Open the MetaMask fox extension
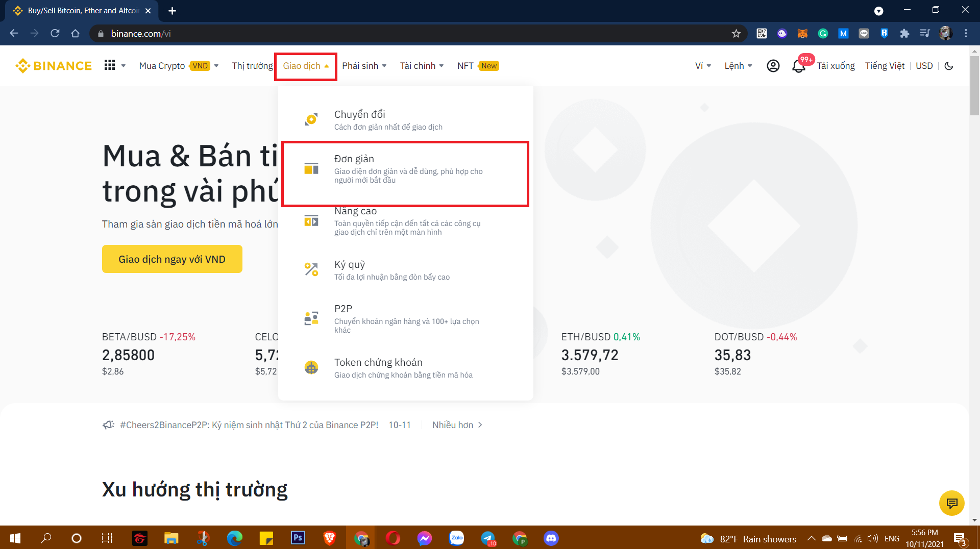This screenshot has height=549, width=980. [x=802, y=34]
